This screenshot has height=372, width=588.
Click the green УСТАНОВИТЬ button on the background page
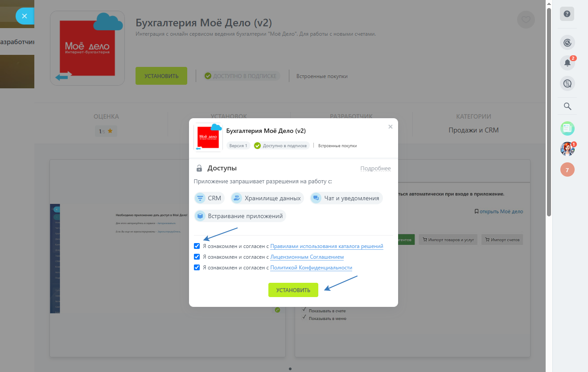coord(161,76)
